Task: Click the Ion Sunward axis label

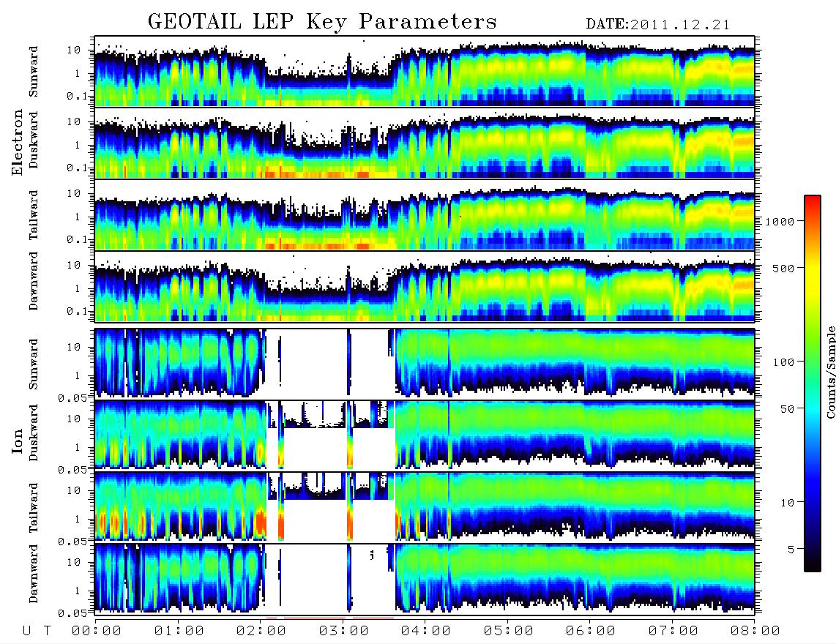Action: [x=34, y=364]
